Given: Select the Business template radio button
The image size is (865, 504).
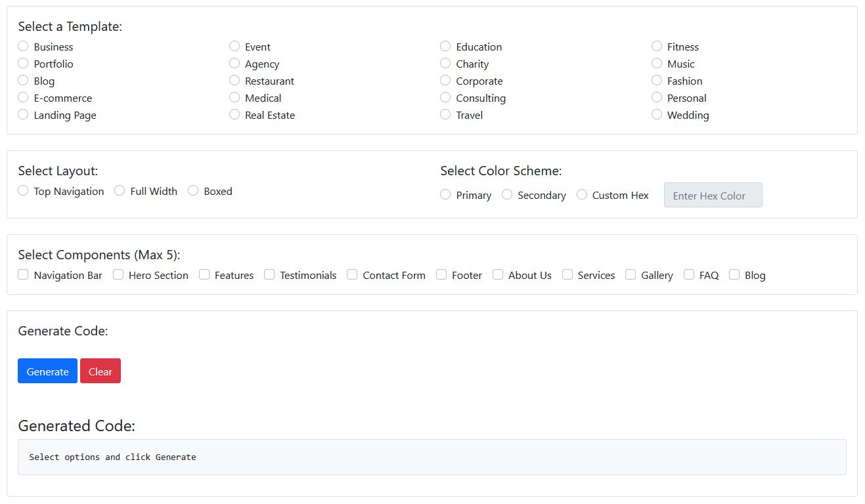Looking at the screenshot, I should click(23, 46).
